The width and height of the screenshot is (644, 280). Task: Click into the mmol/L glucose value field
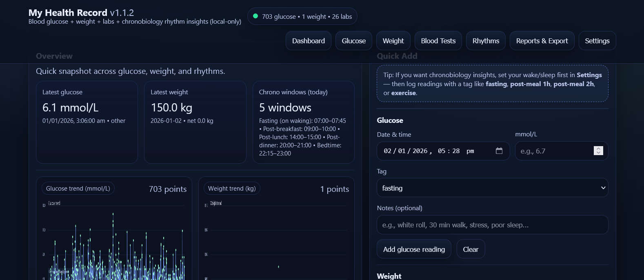click(x=553, y=151)
